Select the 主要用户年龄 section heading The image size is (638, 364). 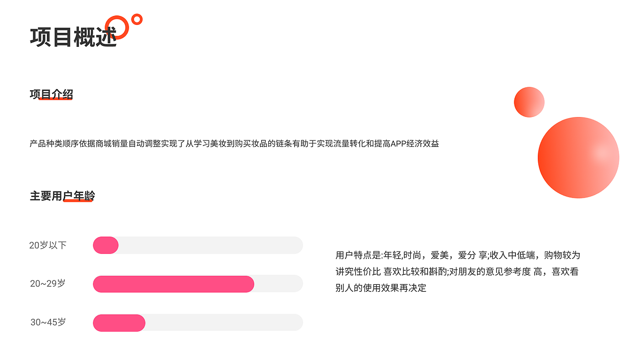point(62,196)
